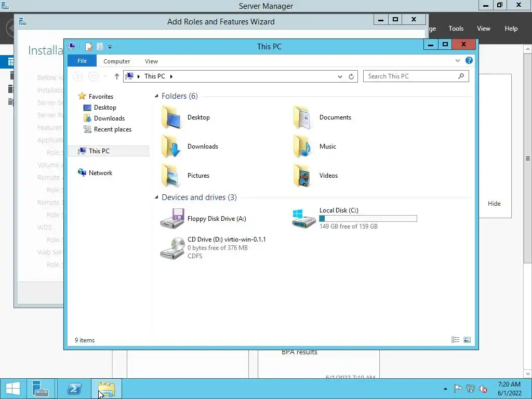
Task: Open the View menu in Server Manager
Action: coord(484,29)
